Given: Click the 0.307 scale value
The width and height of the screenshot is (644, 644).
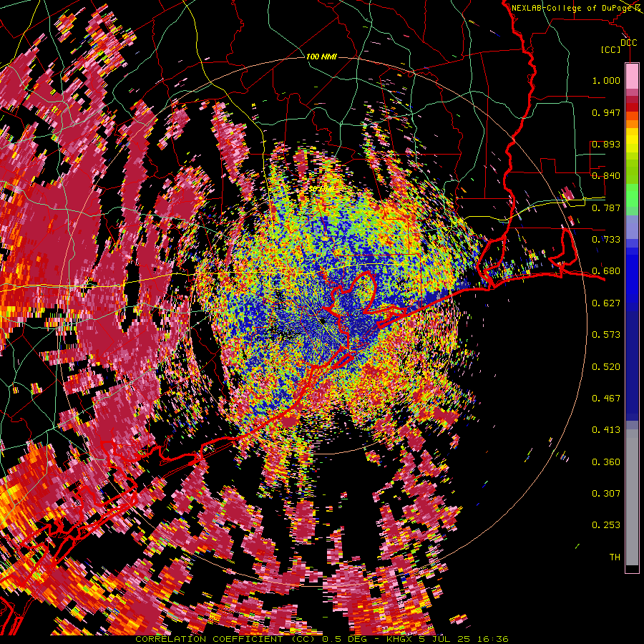Looking at the screenshot, I should [x=606, y=494].
